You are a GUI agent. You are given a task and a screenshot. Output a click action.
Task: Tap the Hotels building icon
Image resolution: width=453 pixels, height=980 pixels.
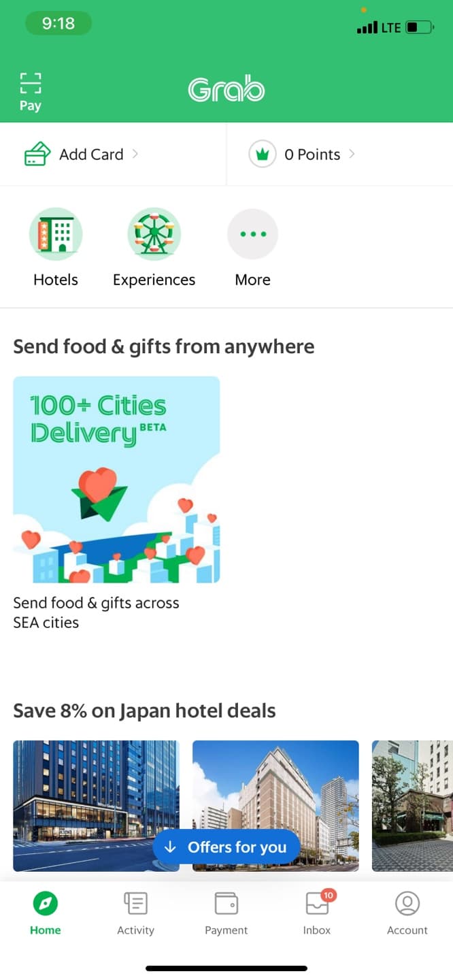(56, 234)
